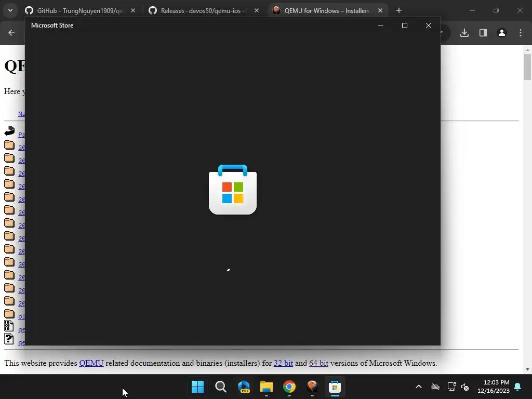Image resolution: width=532 pixels, height=399 pixels.
Task: Close the GitHub TrungNguyen1909 tab
Action: click(133, 10)
